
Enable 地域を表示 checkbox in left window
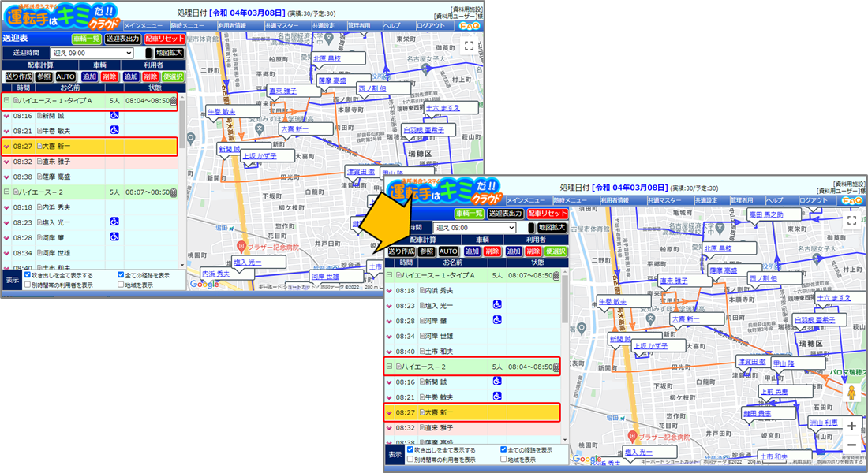point(121,285)
